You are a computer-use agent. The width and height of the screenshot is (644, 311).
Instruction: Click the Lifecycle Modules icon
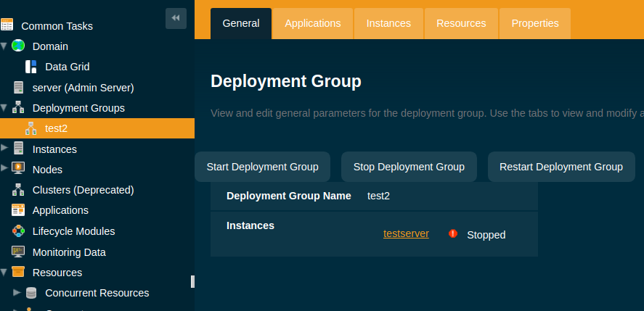pos(18,231)
